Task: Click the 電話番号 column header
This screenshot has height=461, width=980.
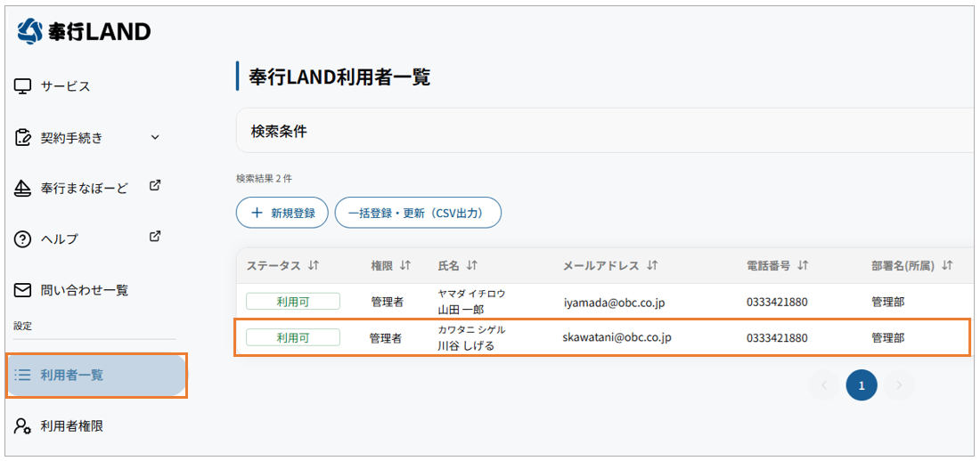Action: [768, 265]
